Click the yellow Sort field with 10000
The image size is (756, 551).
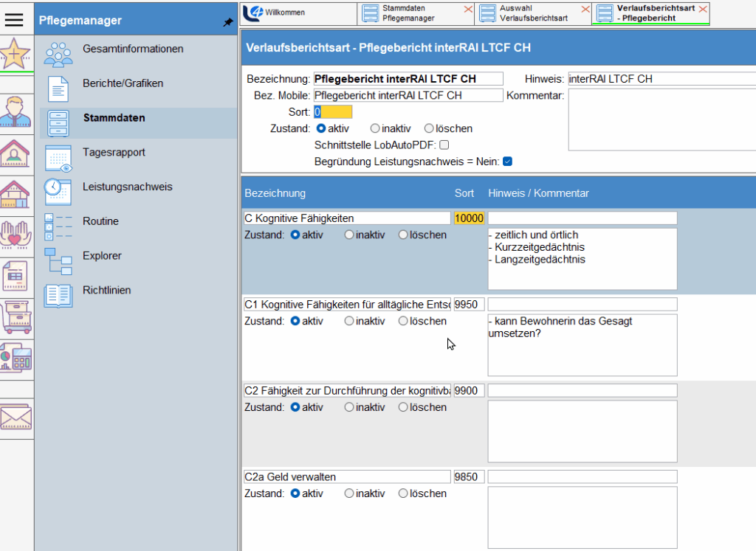coord(469,218)
